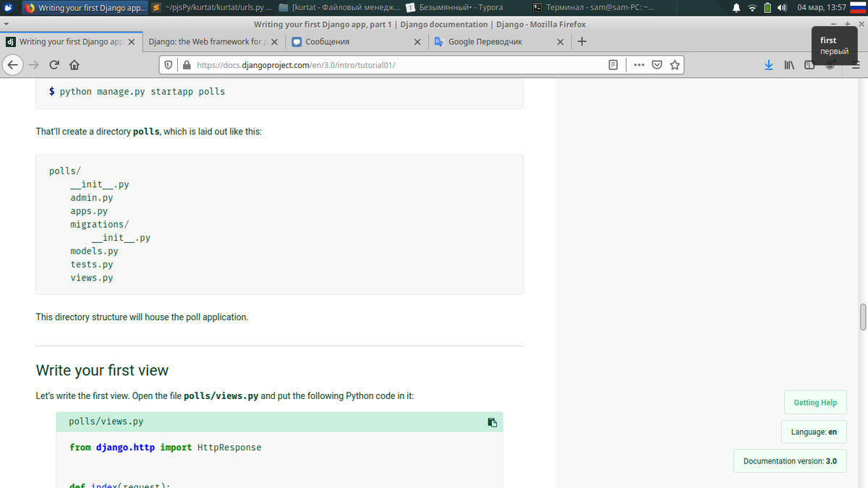View site security padlock information
Image resolution: width=868 pixels, height=488 pixels.
click(x=187, y=64)
